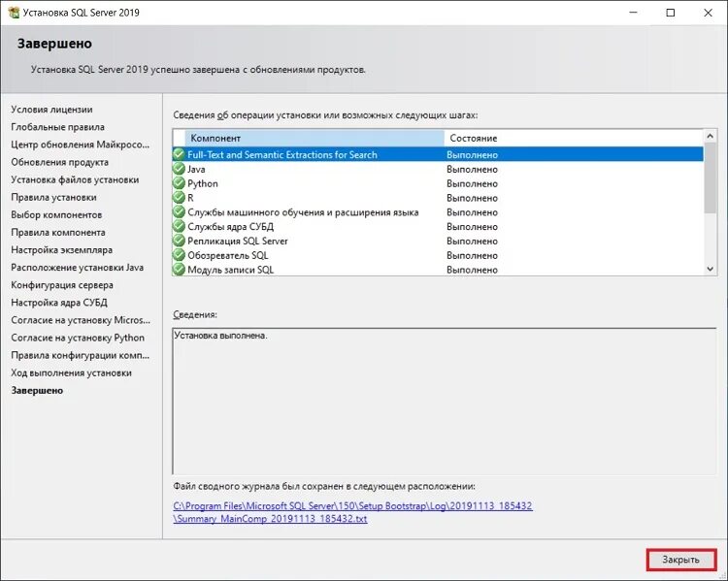728x581 pixels.
Task: Select the Обозреватель SQL row
Action: pyautogui.click(x=438, y=255)
